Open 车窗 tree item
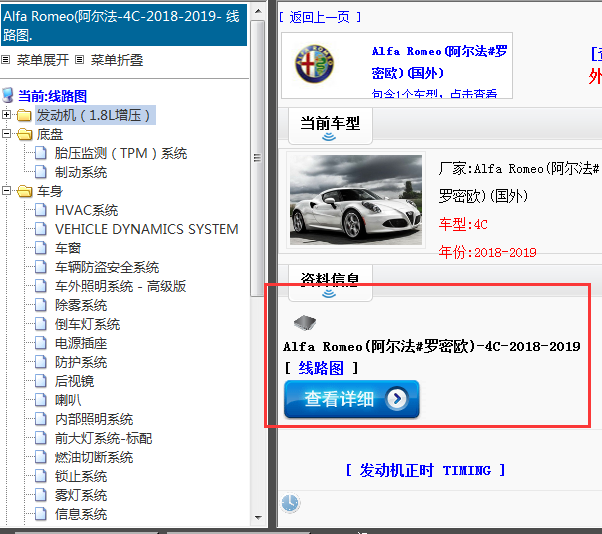This screenshot has width=602, height=534. (68, 248)
